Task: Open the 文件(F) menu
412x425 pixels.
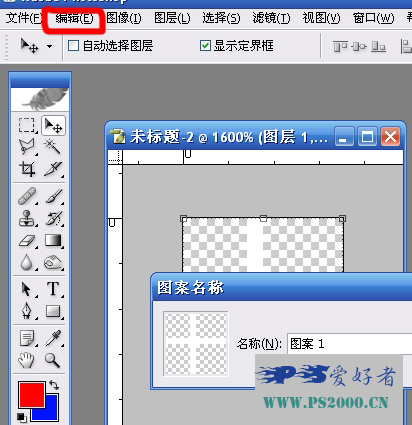Action: click(x=23, y=18)
